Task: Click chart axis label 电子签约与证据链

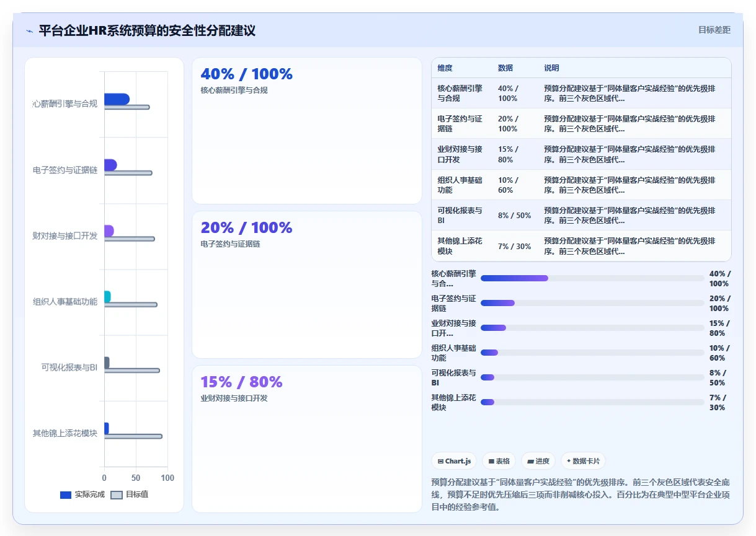Action: point(65,170)
